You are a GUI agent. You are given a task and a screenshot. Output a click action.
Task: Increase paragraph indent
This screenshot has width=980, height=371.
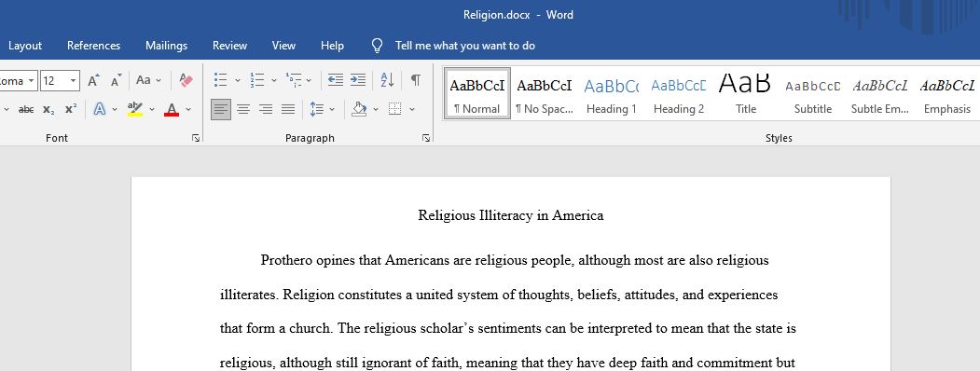[358, 80]
